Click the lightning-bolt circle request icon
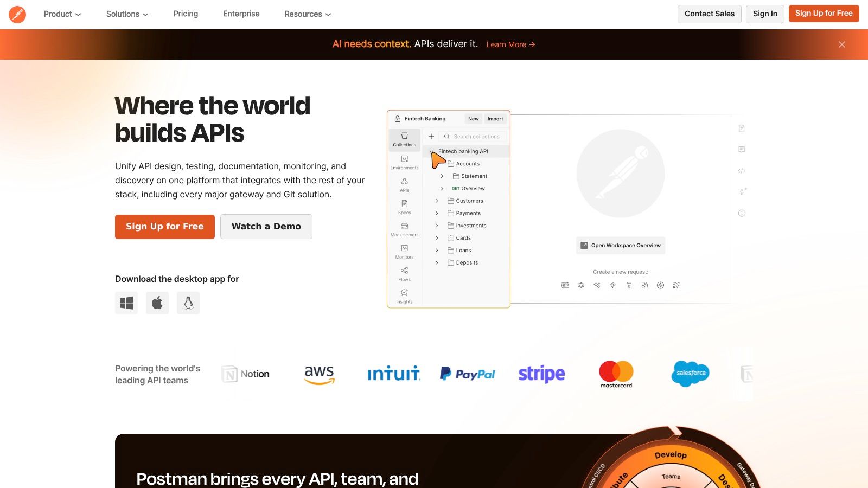 660,285
